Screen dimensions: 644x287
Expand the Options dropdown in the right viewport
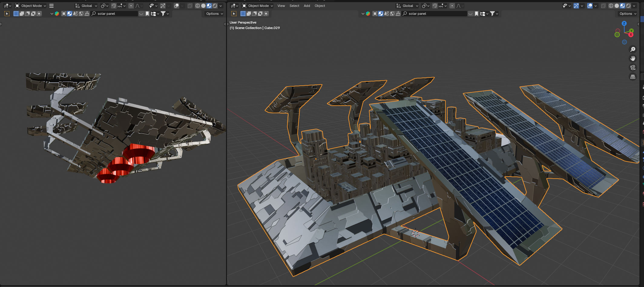point(627,14)
